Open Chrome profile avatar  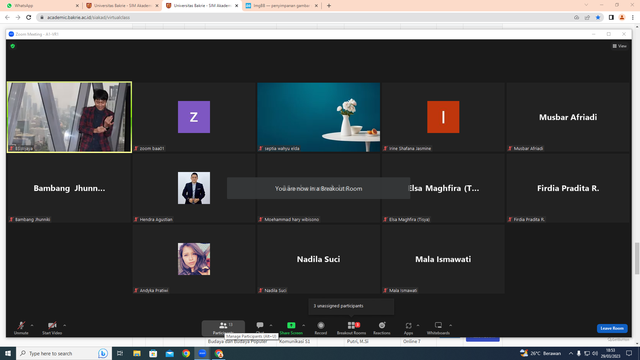(x=622, y=18)
